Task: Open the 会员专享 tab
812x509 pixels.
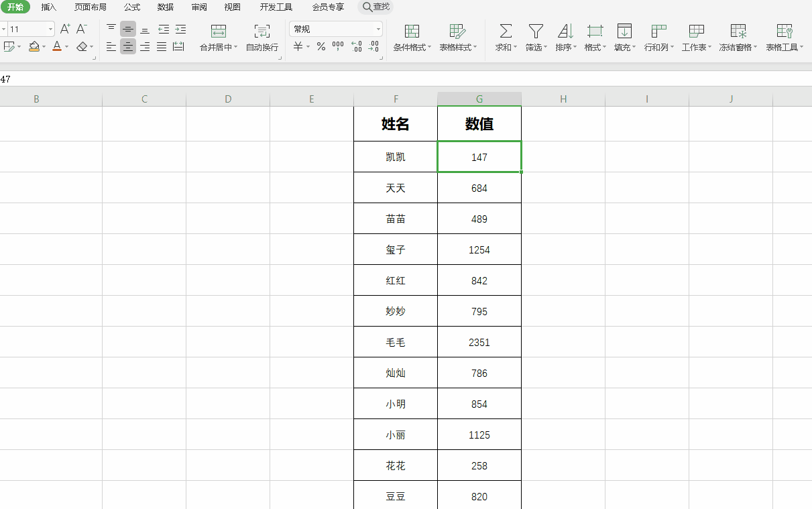Action: tap(328, 7)
